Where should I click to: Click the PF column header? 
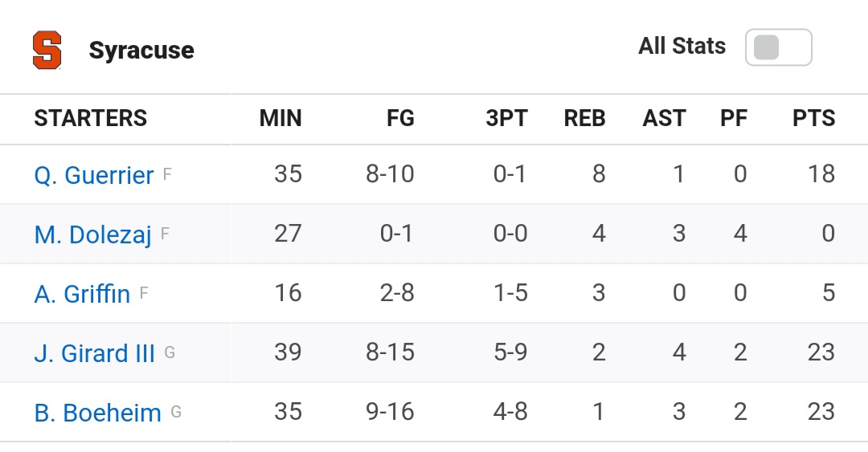pyautogui.click(x=734, y=118)
